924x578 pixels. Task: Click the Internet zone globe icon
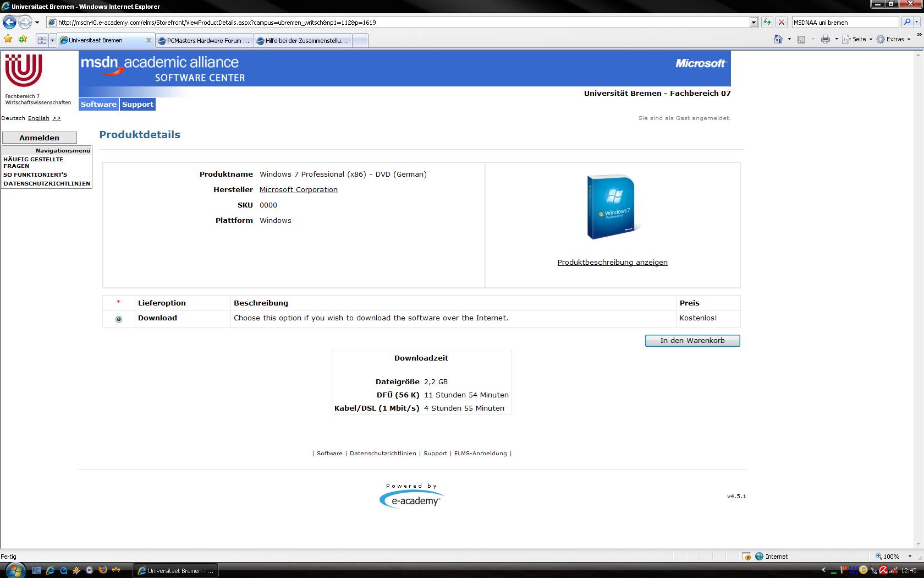pos(759,556)
